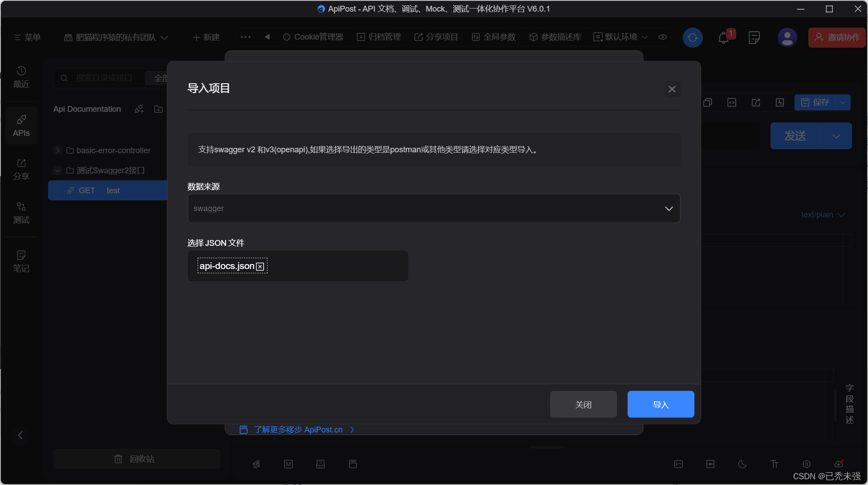Viewport: 868px width, 485px height.
Task: Select the basic-error-controller folder name
Action: click(114, 151)
